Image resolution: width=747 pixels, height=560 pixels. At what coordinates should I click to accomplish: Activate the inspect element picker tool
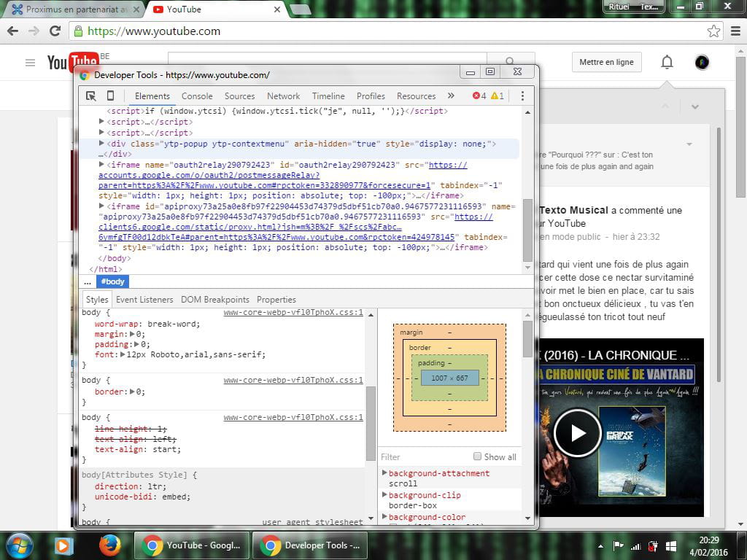pos(90,96)
